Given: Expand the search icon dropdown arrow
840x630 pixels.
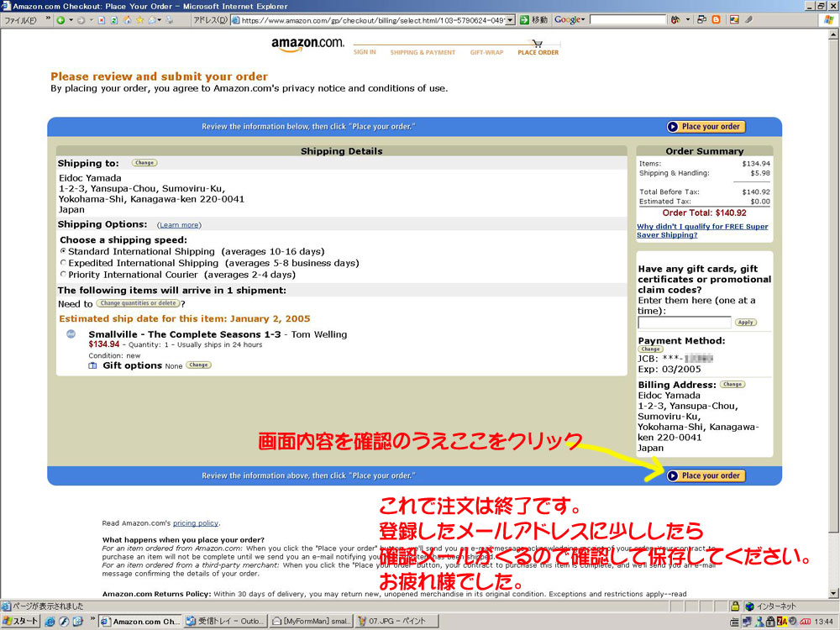Looking at the screenshot, I should 688,20.
